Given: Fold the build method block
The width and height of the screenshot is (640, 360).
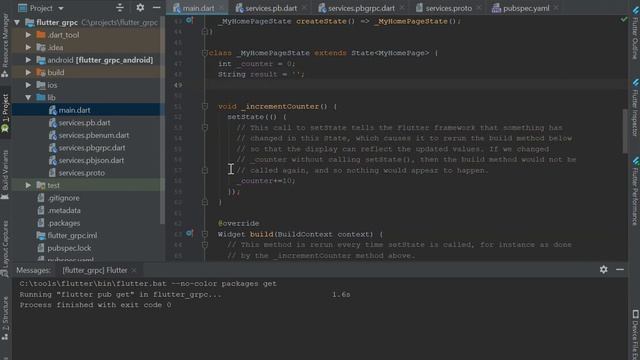Looking at the screenshot, I should pos(205,234).
